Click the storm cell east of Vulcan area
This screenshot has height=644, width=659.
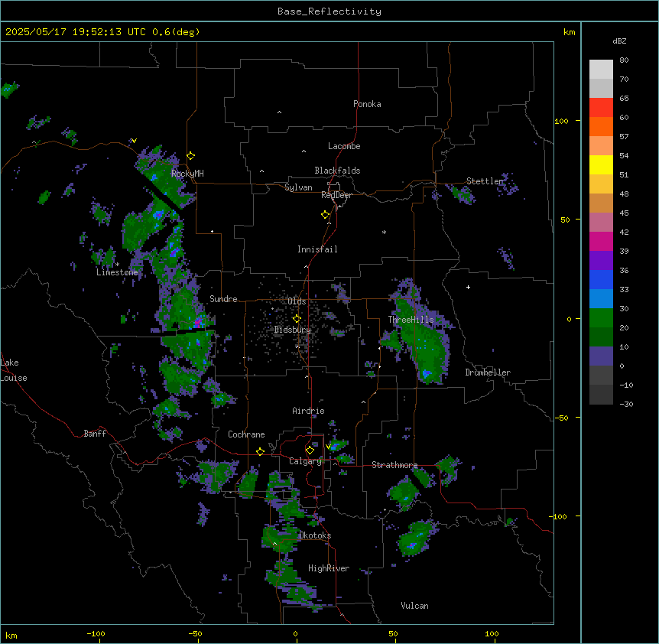click(x=414, y=539)
